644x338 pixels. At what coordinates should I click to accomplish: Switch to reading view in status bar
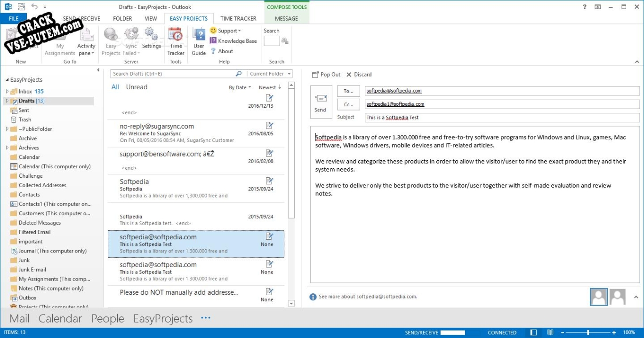(x=550, y=332)
